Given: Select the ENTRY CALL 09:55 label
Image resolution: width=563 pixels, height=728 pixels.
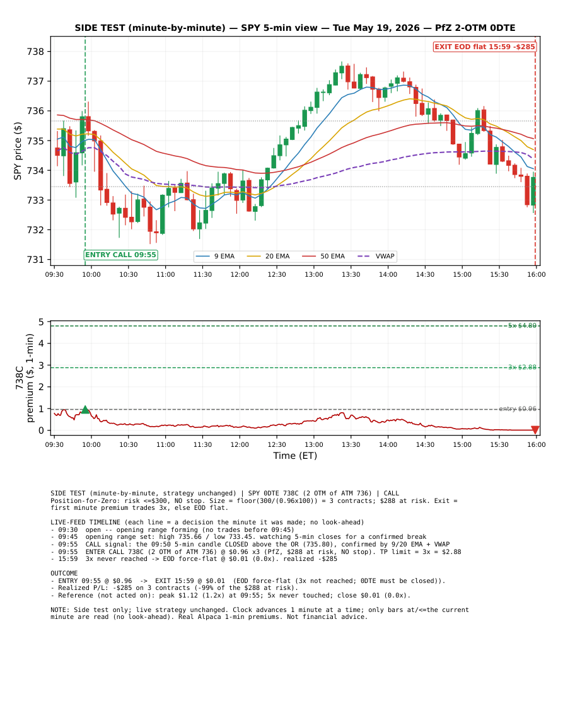Looking at the screenshot, I should click(x=121, y=255).
